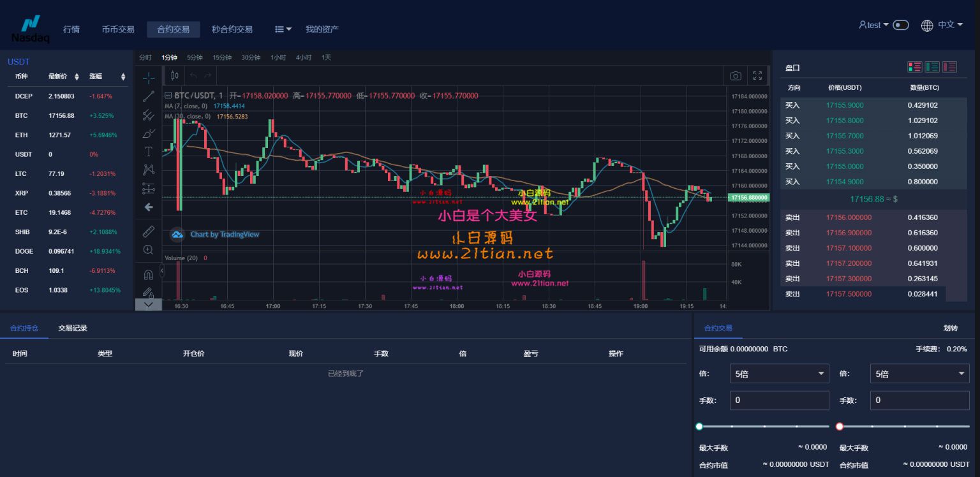The image size is (980, 477).
Task: Select the zoom-in magnifier tool
Action: coord(148,250)
